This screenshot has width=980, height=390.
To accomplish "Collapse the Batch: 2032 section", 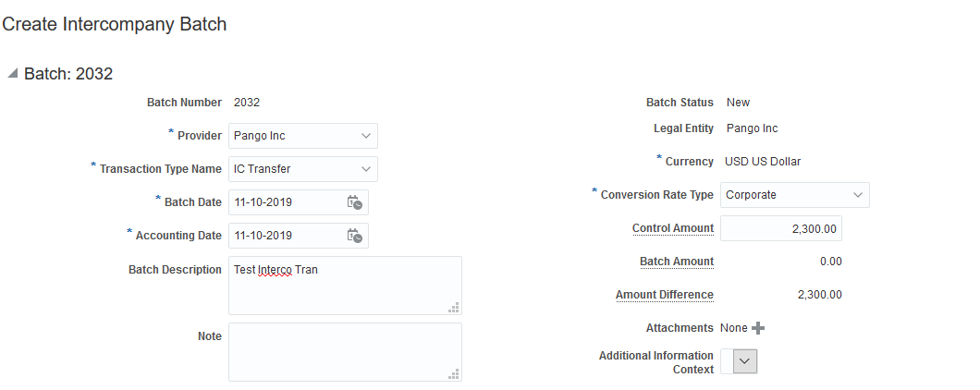I will point(12,74).
